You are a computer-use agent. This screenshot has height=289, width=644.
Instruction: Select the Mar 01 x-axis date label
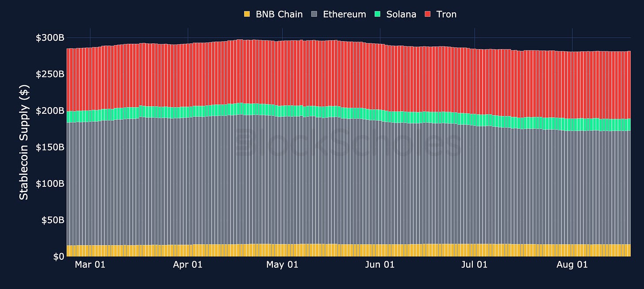coord(90,265)
